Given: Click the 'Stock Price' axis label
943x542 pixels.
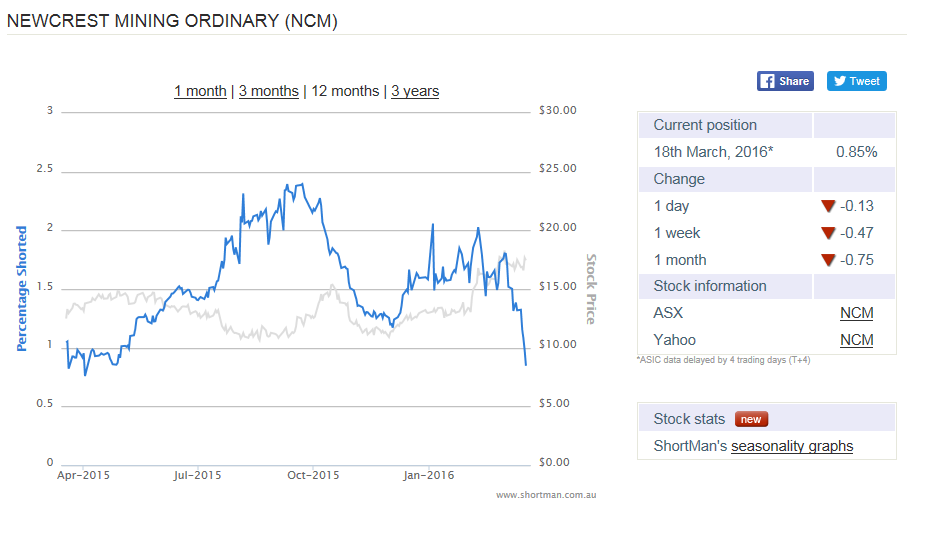Looking at the screenshot, I should point(591,289).
